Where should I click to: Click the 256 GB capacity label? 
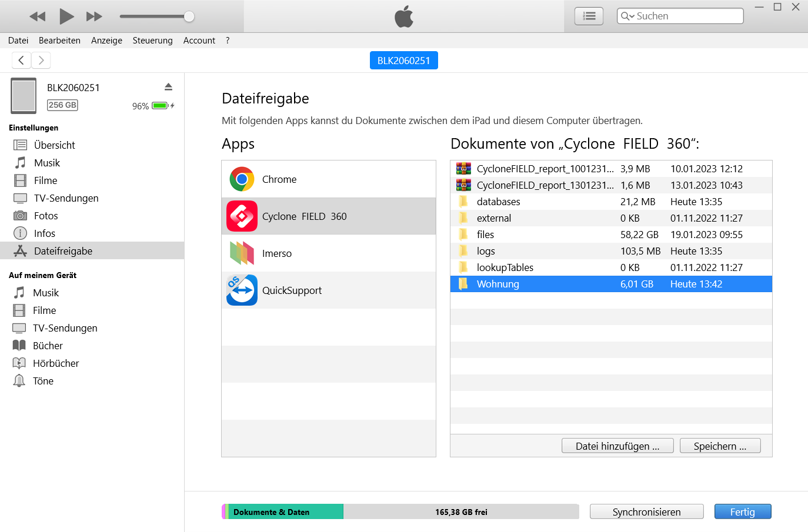[x=62, y=105]
